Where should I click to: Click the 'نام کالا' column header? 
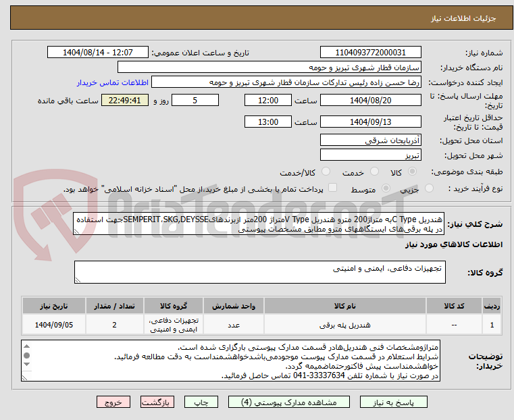click(x=345, y=306)
